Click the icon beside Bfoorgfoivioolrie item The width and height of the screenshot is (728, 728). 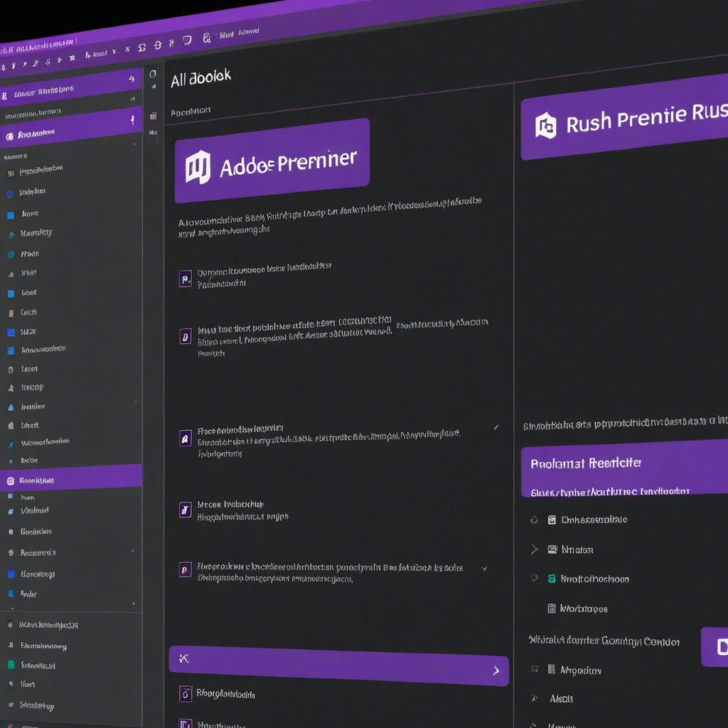[186, 694]
